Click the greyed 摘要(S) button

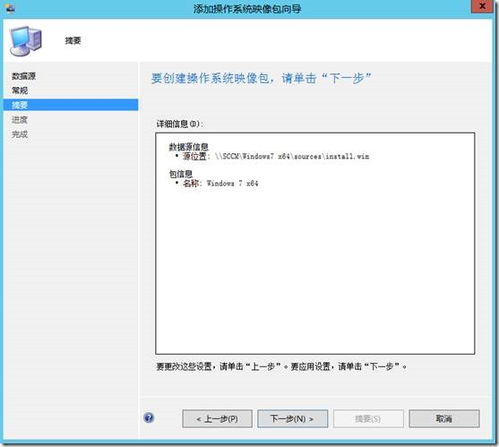coord(368,419)
